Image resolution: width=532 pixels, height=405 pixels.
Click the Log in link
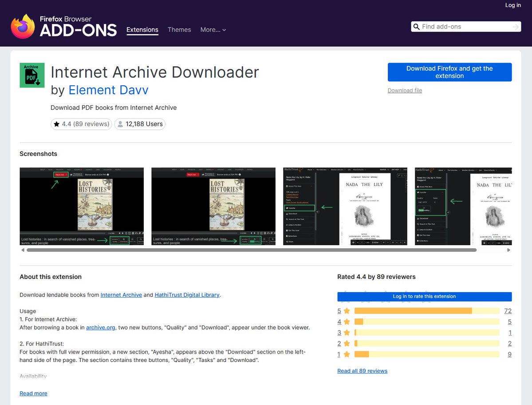coord(512,5)
